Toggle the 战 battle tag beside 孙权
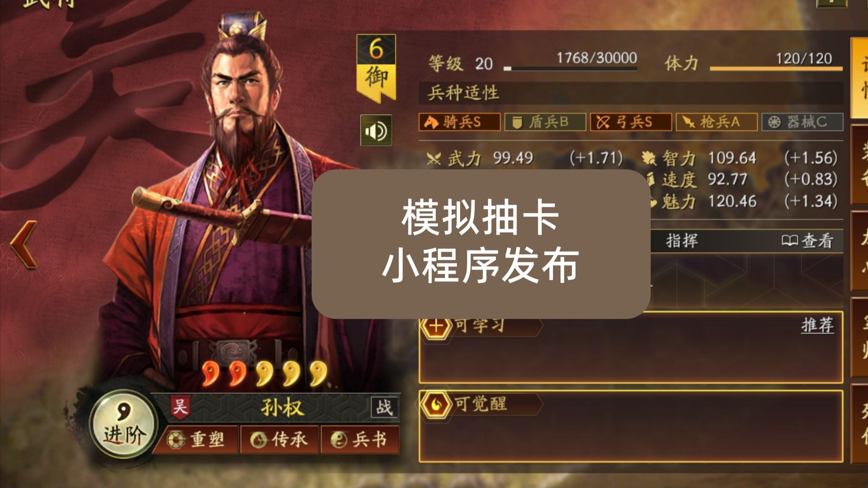 click(x=384, y=407)
